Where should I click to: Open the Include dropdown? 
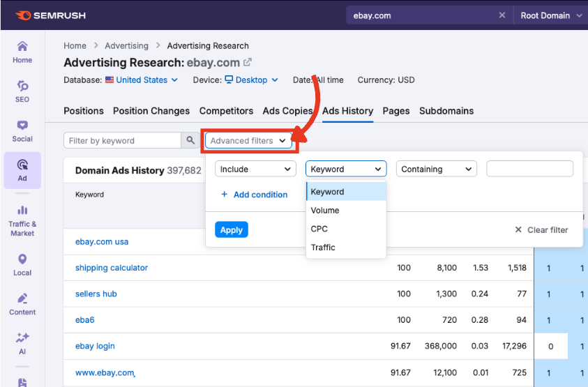click(255, 169)
